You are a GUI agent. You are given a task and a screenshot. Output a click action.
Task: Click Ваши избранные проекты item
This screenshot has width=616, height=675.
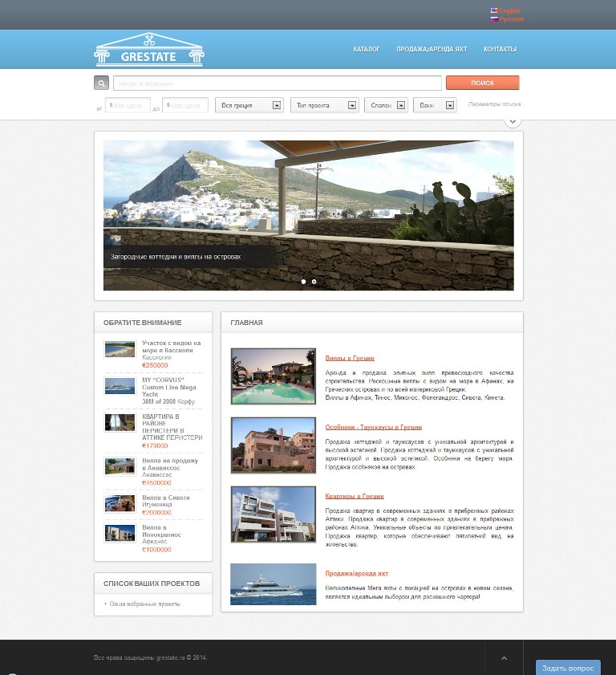[144, 604]
